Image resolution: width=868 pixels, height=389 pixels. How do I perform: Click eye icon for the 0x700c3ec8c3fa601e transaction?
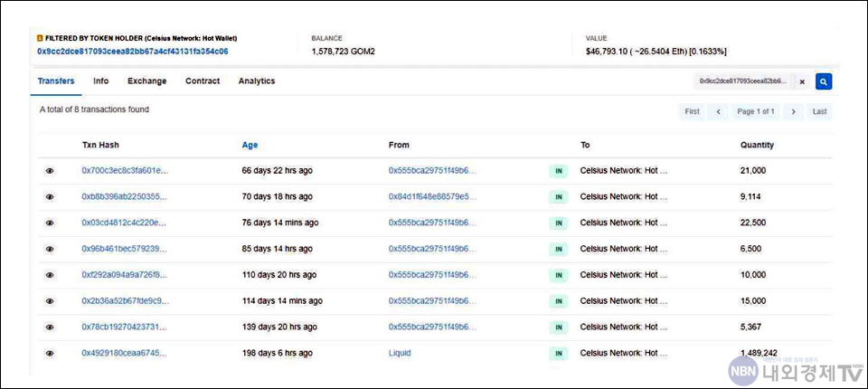coord(50,170)
